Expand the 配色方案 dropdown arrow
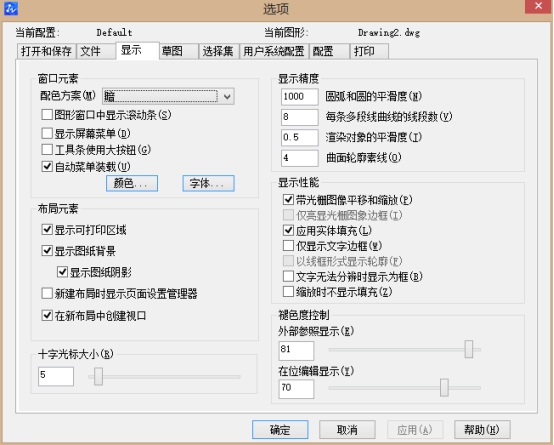Viewport: 554px width, 445px height. (227, 96)
